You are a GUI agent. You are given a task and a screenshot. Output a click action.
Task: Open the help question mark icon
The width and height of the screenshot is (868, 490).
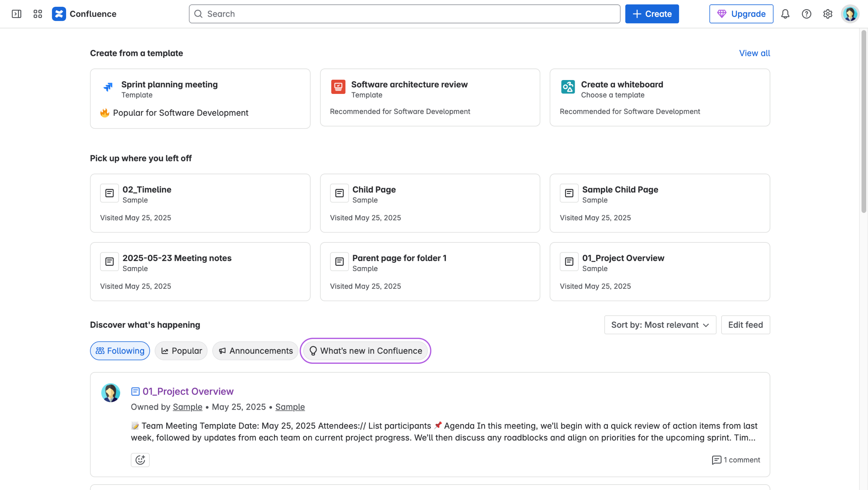coord(806,14)
